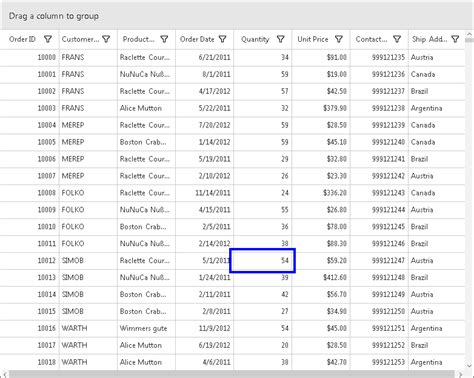The image size is (474, 378).
Task: Select FOLKO in row 10010
Action: (88, 227)
